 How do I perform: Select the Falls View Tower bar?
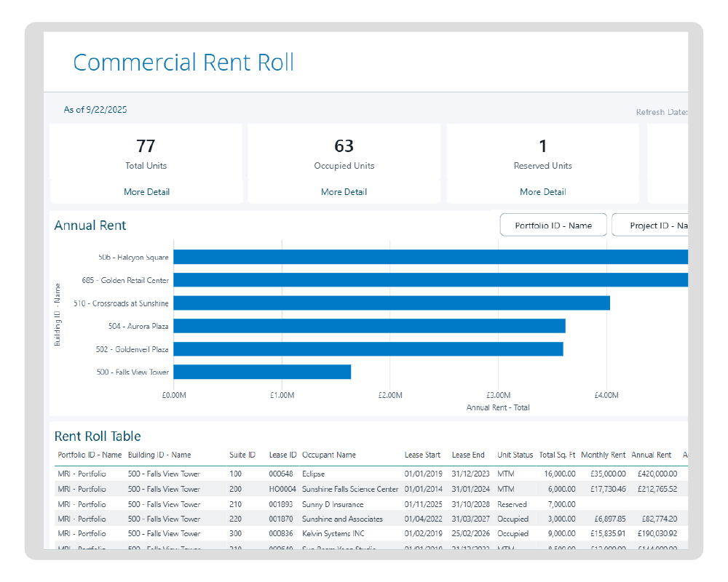click(x=262, y=372)
